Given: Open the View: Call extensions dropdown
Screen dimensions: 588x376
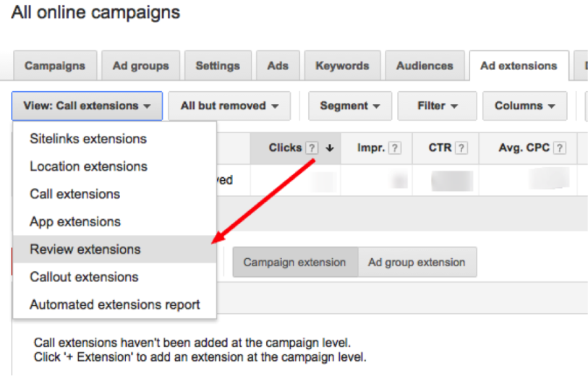Looking at the screenshot, I should click(87, 106).
